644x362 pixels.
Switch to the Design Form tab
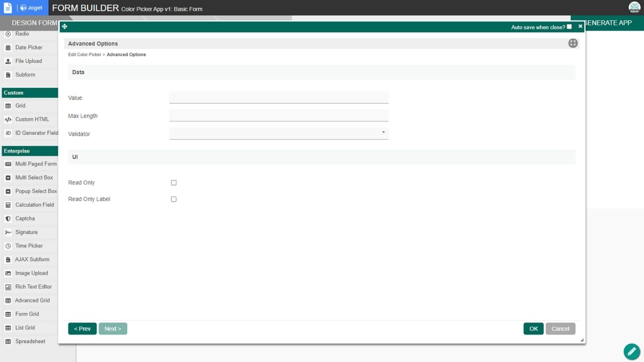(x=33, y=23)
